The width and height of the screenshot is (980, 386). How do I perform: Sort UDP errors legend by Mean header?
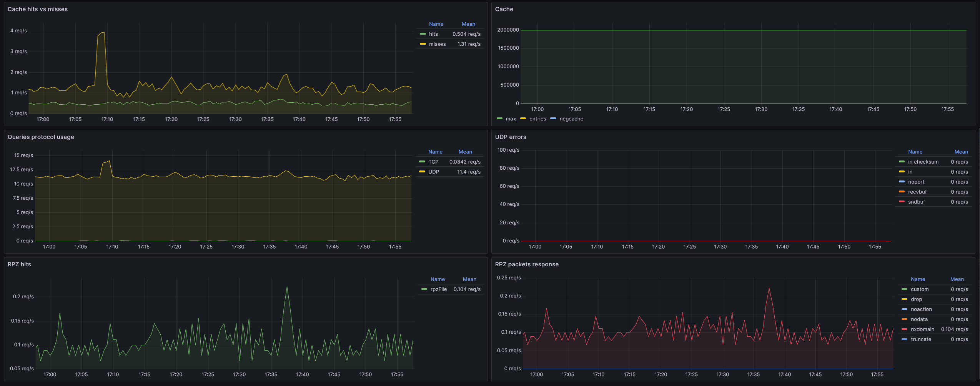tap(961, 152)
